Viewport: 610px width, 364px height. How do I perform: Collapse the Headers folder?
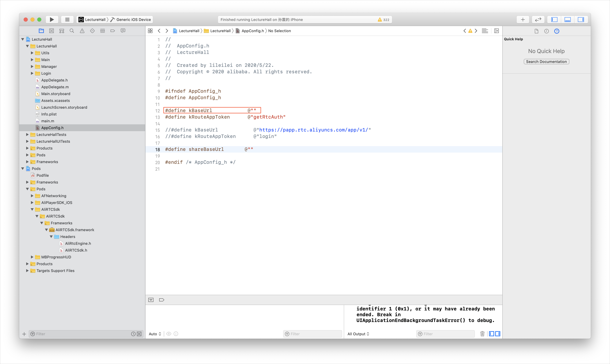click(51, 237)
